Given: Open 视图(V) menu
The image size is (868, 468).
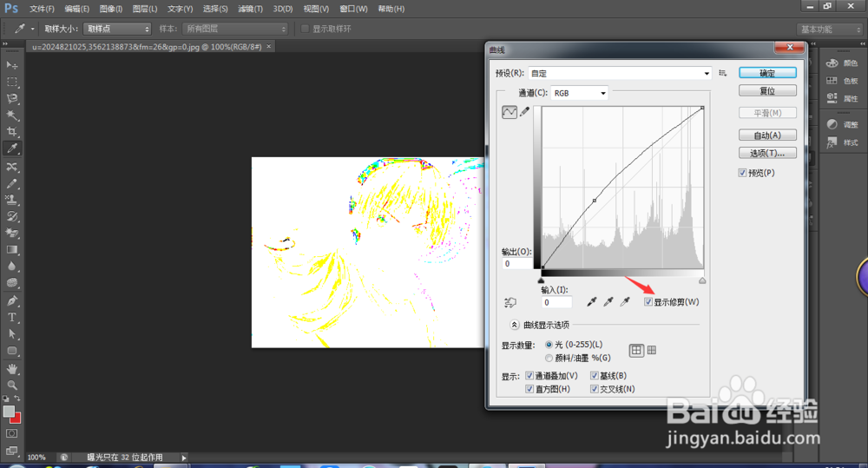Looking at the screenshot, I should click(x=316, y=9).
